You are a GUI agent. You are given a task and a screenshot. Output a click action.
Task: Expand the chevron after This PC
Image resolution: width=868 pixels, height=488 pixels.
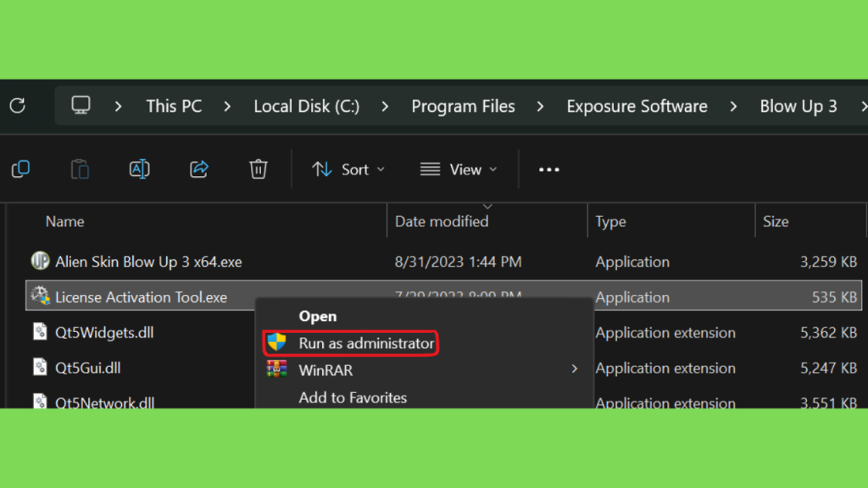[227, 106]
